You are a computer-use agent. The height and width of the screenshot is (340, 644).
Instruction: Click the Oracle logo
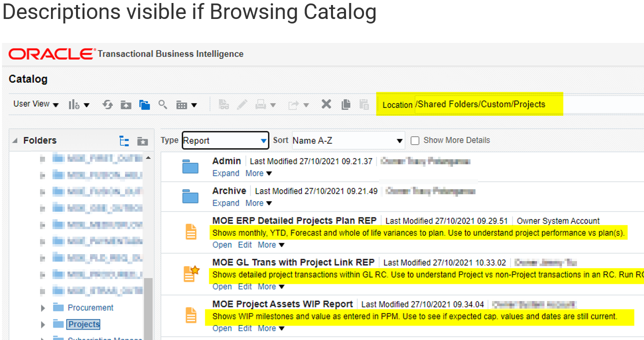[52, 54]
